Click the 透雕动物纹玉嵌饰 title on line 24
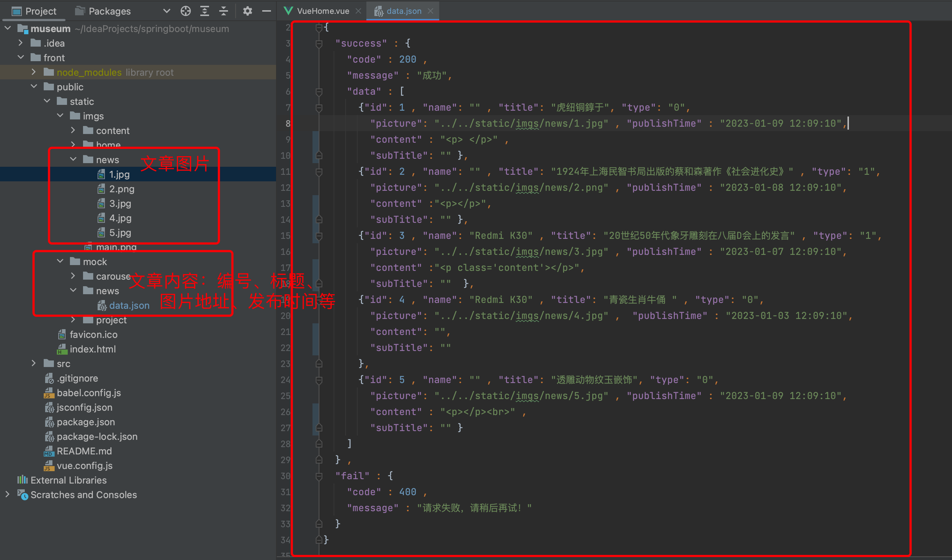The height and width of the screenshot is (560, 952). pyautogui.click(x=594, y=379)
